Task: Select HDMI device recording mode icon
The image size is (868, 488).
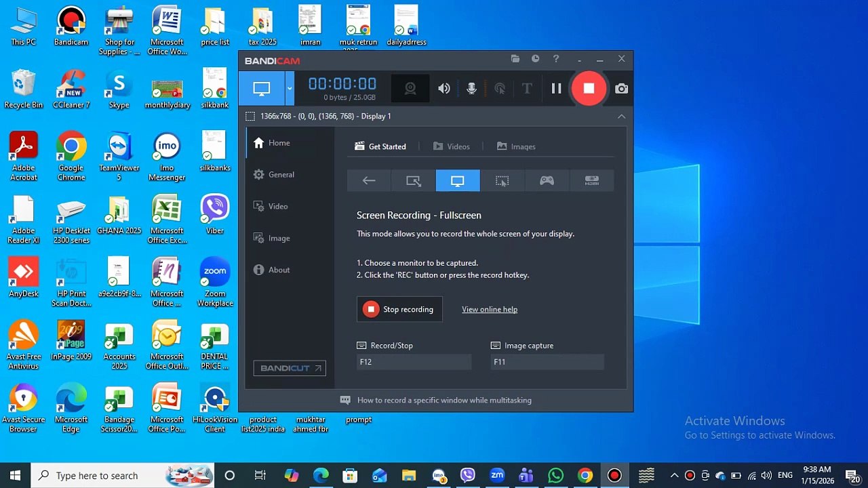Action: pyautogui.click(x=592, y=181)
